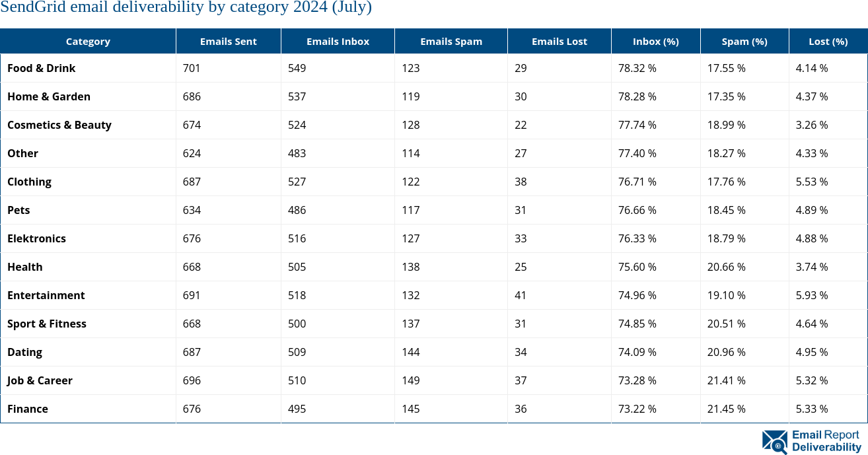
Task: Select the 'Elektronics' category cell
Action: tap(89, 238)
